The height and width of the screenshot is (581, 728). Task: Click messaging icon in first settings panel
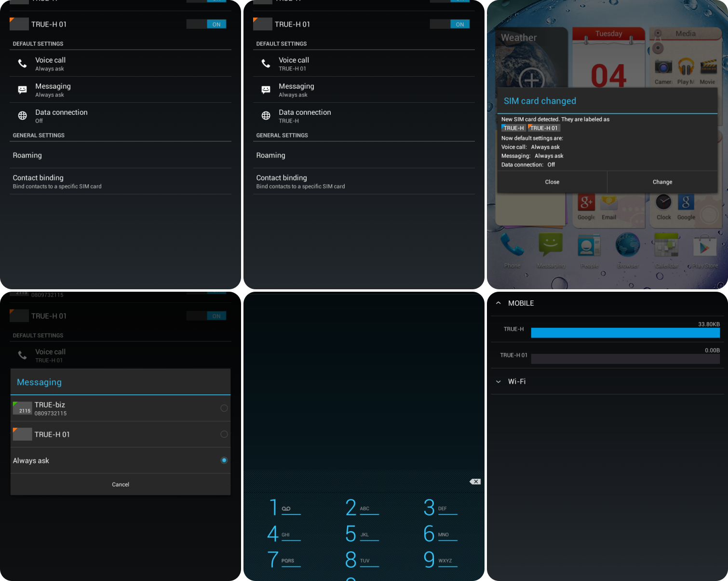pyautogui.click(x=22, y=90)
